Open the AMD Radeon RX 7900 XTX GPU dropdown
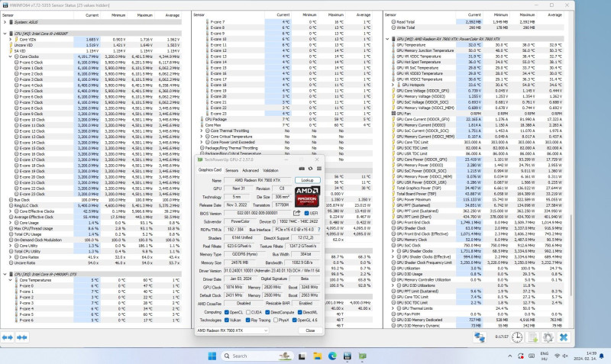 (232, 330)
